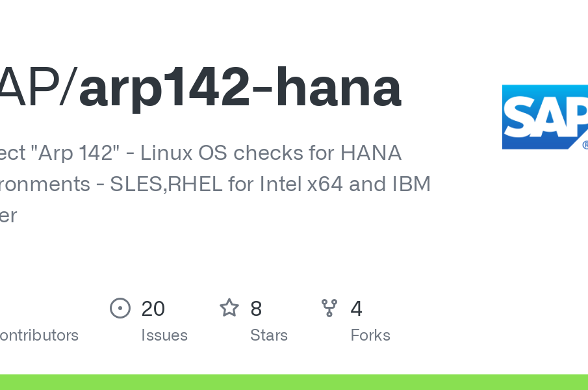The width and height of the screenshot is (588, 390).
Task: Select the issue count number 20
Action: (x=153, y=309)
